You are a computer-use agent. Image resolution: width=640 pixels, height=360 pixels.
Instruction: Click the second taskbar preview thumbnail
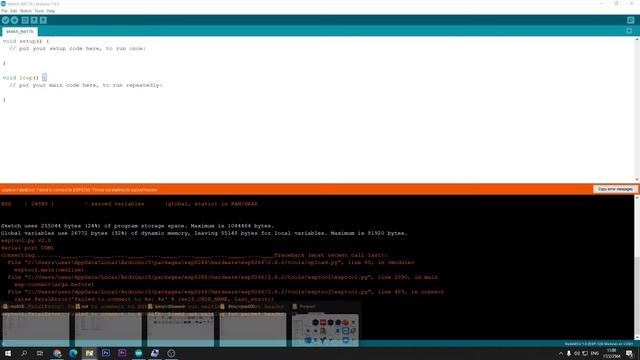[x=108, y=329]
